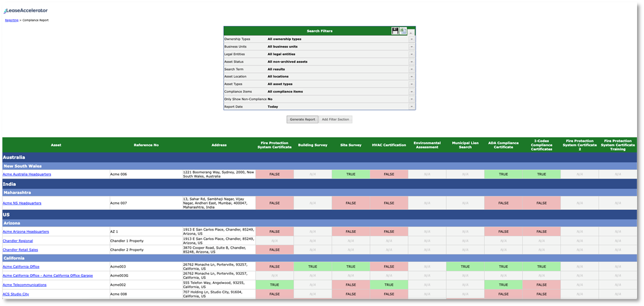The height and width of the screenshot is (306, 644).
Task: Click TRUE HVAC Certification cell for Acme Telecommunications
Action: [x=389, y=285]
